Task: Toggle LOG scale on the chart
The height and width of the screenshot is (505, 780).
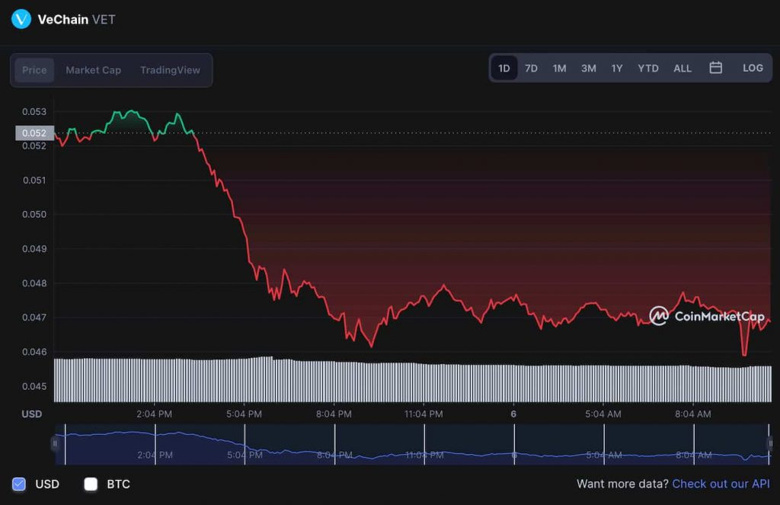Action: pos(753,68)
